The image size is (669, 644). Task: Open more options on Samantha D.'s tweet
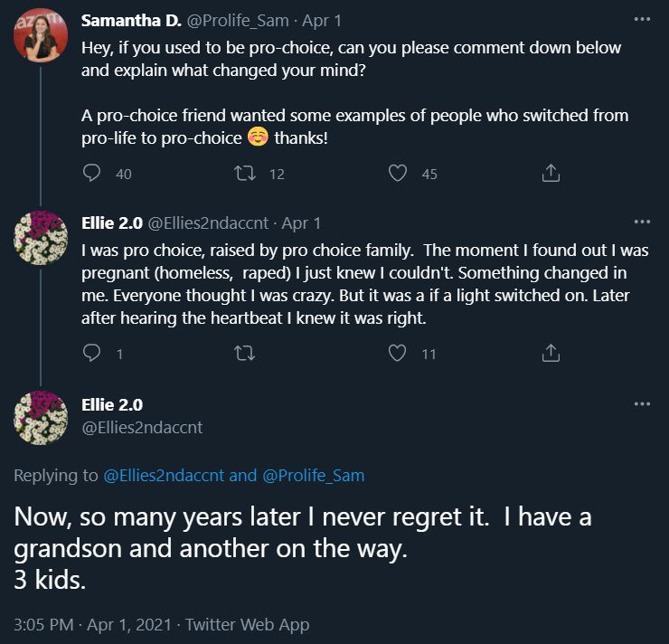pyautogui.click(x=642, y=19)
